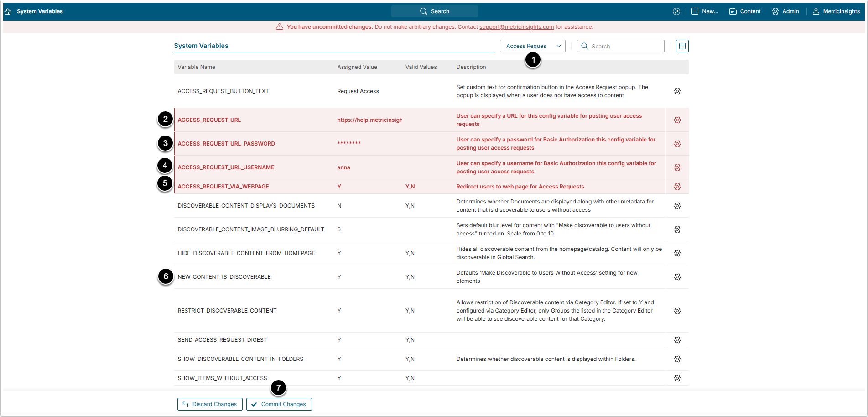Open the New... menu
Viewport: 868px width, 417px height.
pyautogui.click(x=705, y=11)
